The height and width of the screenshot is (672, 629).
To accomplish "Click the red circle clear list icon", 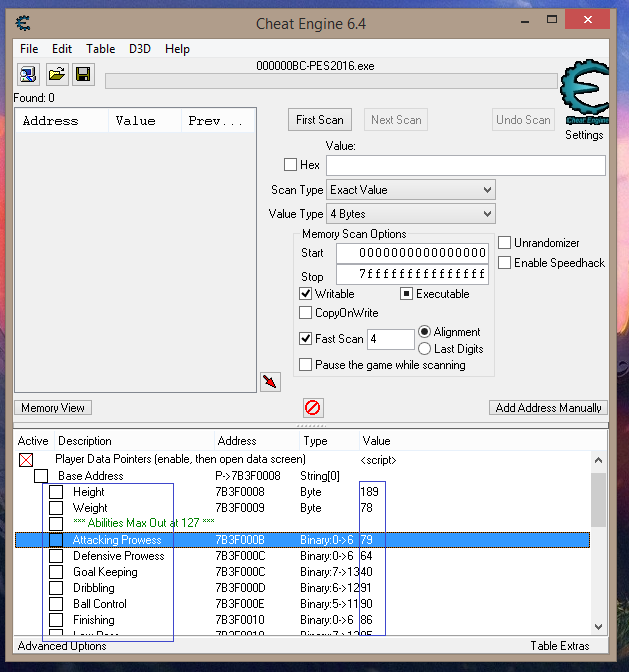I will 312,408.
